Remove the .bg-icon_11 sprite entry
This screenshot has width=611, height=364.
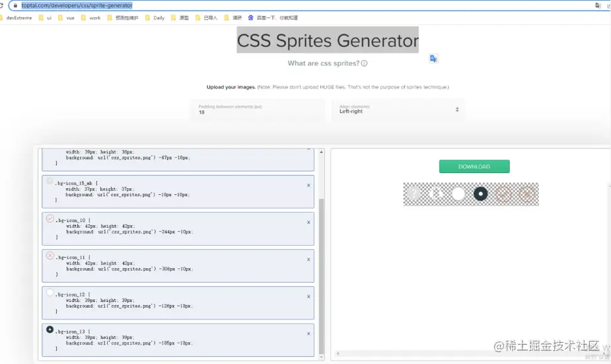point(308,260)
